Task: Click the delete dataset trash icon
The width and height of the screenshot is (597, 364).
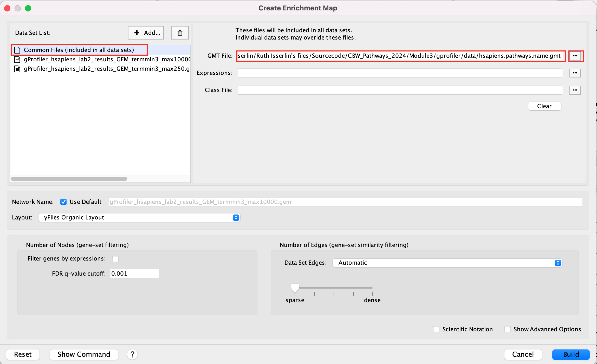Action: pyautogui.click(x=179, y=33)
